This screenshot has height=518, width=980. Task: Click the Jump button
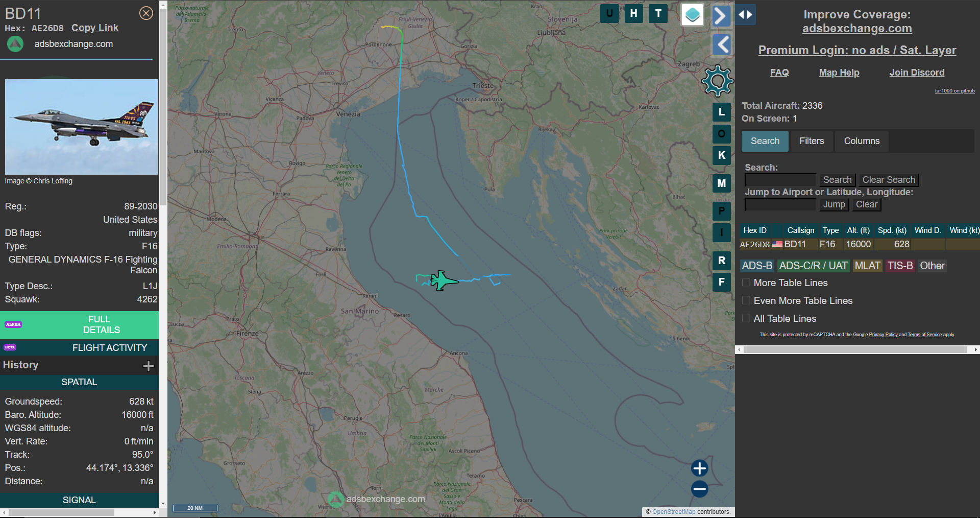point(834,204)
